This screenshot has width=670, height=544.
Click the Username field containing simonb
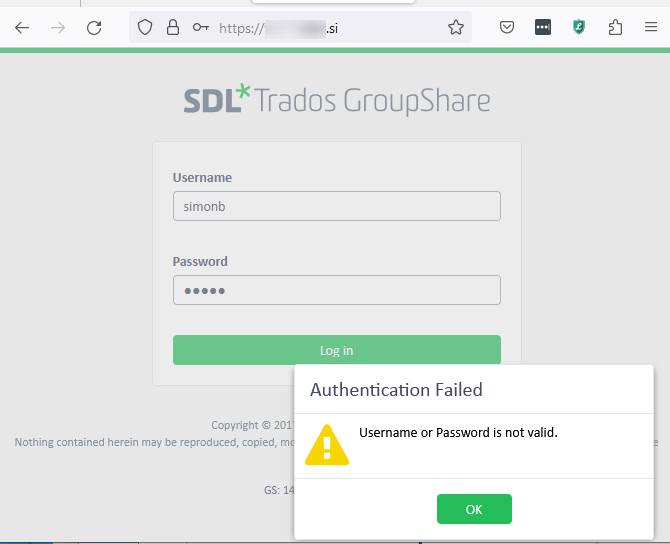pos(337,206)
